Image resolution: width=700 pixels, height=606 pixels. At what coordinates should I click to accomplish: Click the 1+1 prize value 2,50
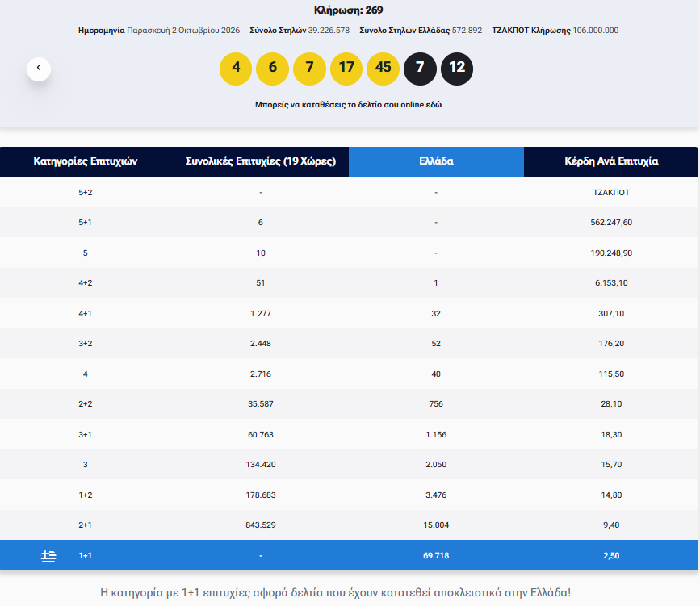tap(611, 556)
